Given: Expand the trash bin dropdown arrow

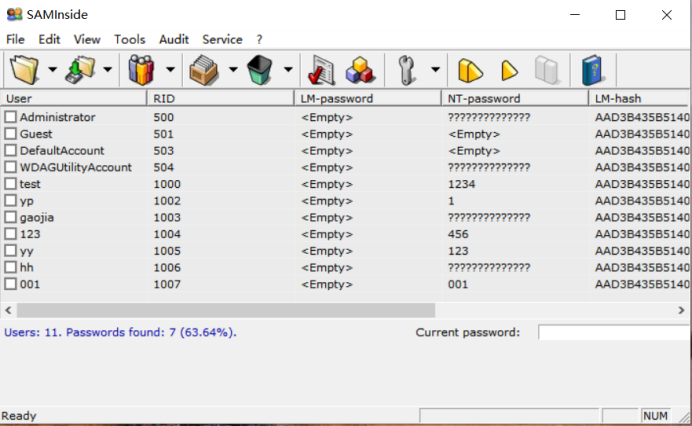Looking at the screenshot, I should (288, 69).
